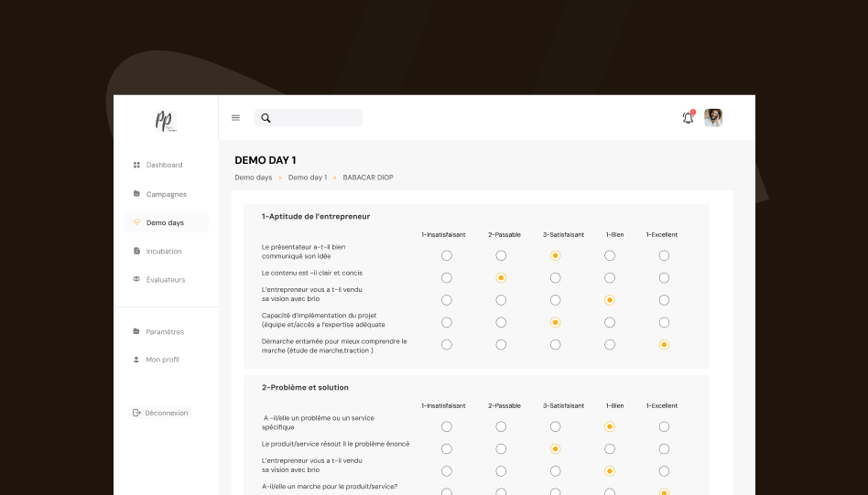Click the BABACAR DIOP breadcrumb
Viewport: 868px width, 495px height.
coord(368,178)
